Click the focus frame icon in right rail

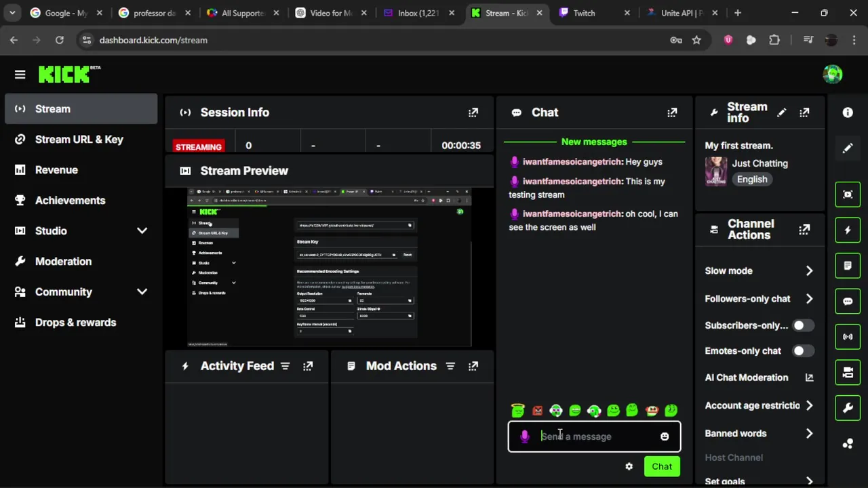click(x=848, y=195)
